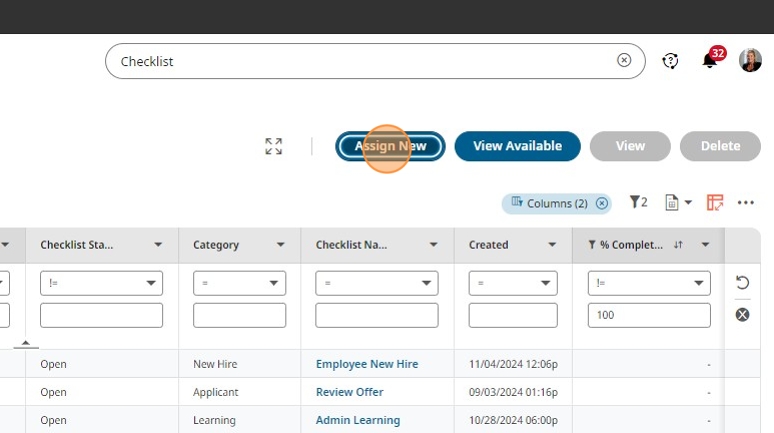Image resolution: width=774 pixels, height=433 pixels.
Task: Open the more options ellipsis menu
Action: [x=745, y=202]
